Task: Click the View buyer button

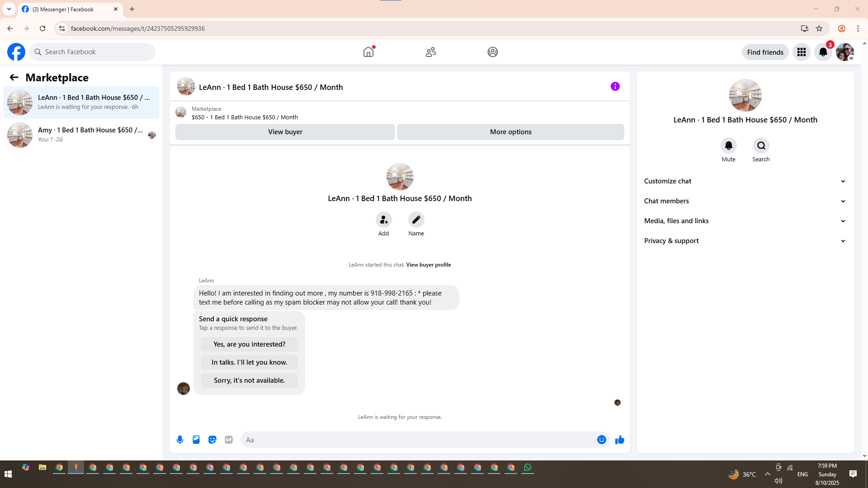Action: (285, 132)
